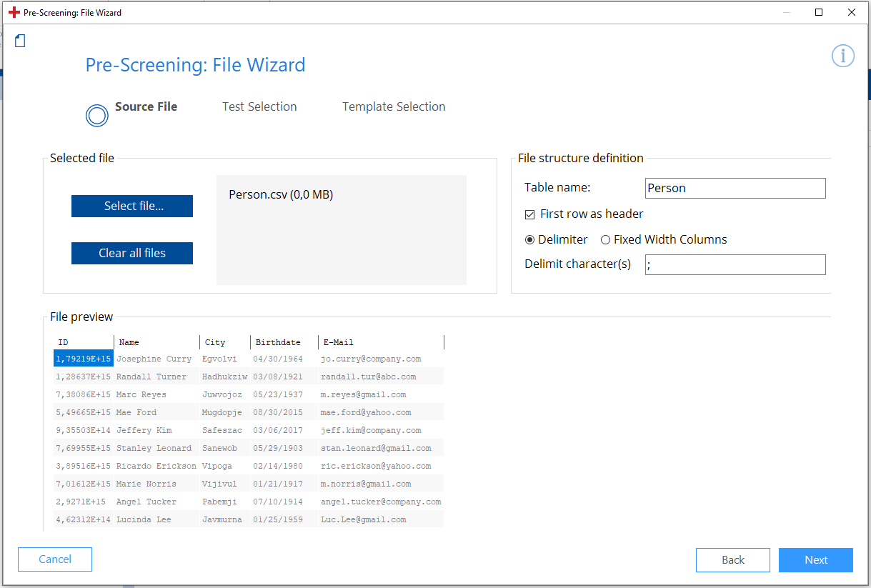This screenshot has width=871, height=588.
Task: Select the Josephine Curry name cell
Action: [154, 359]
